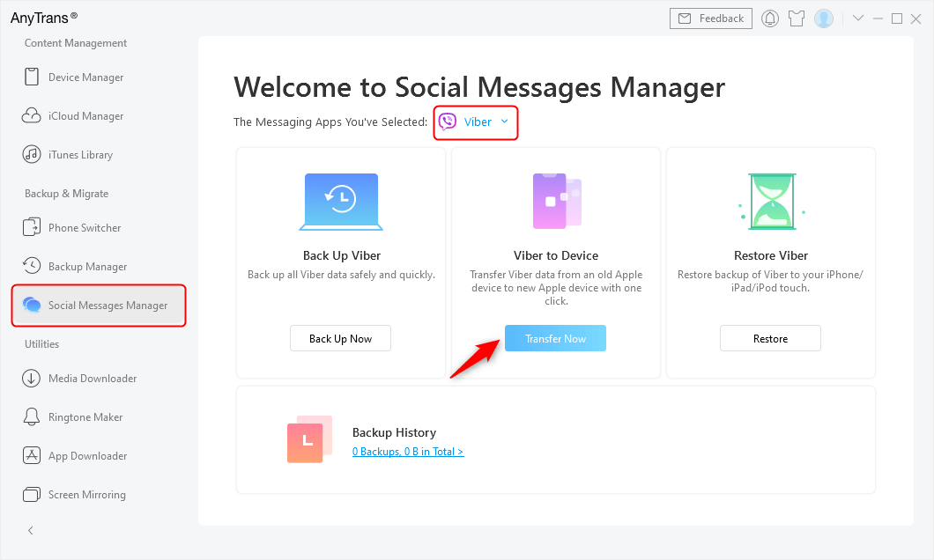
Task: Click the Restore Viber heading
Action: coord(771,255)
